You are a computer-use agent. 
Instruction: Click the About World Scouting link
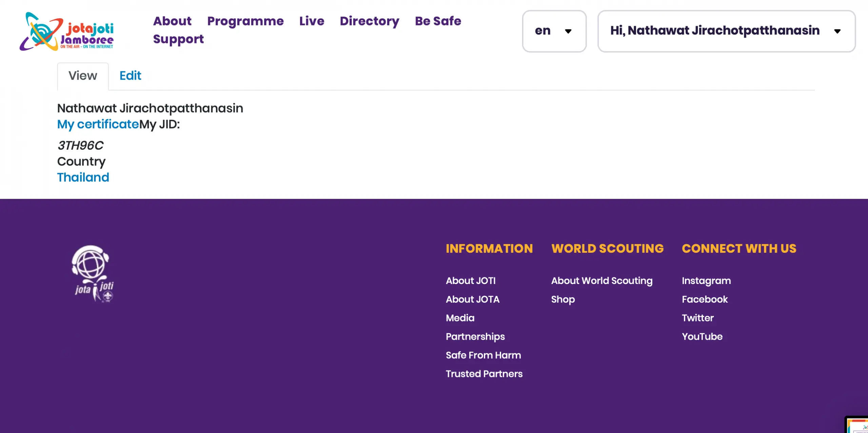click(x=601, y=281)
